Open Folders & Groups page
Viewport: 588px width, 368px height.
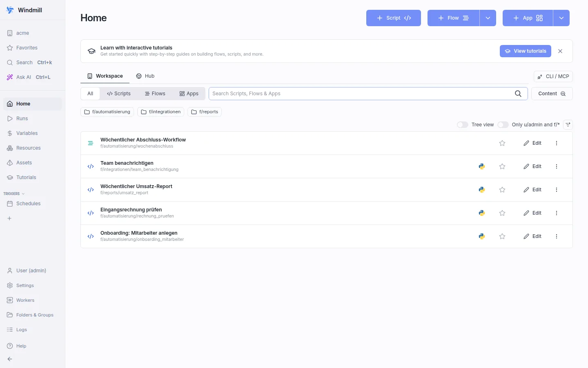[x=33, y=315]
